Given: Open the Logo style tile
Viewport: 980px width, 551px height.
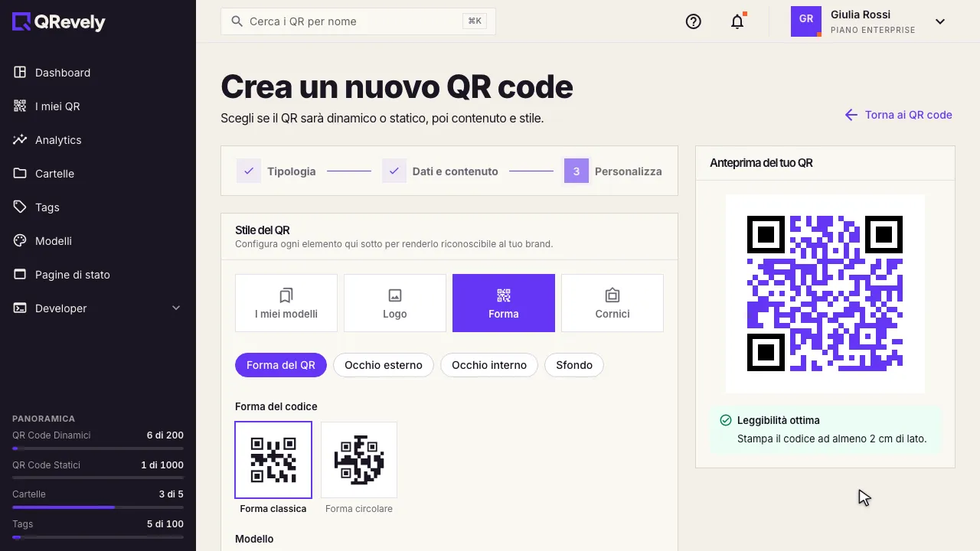Looking at the screenshot, I should [x=395, y=303].
